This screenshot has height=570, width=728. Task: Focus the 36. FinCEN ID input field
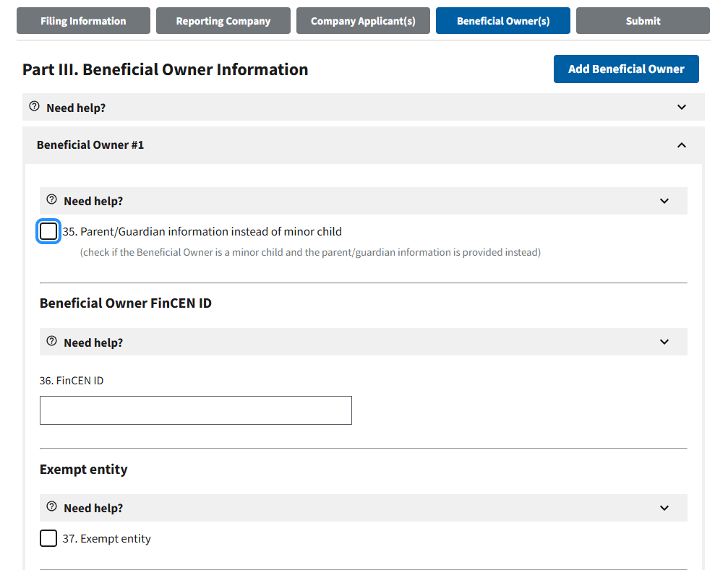click(x=195, y=410)
